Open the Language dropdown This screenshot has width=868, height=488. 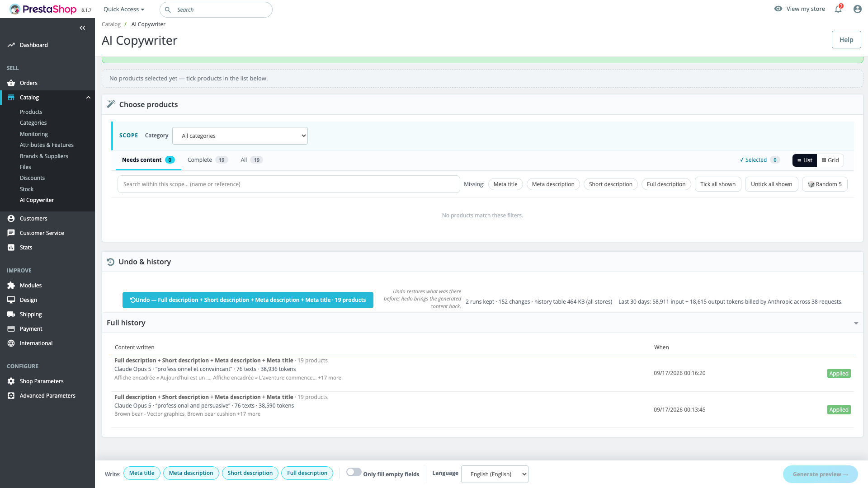[x=495, y=474]
